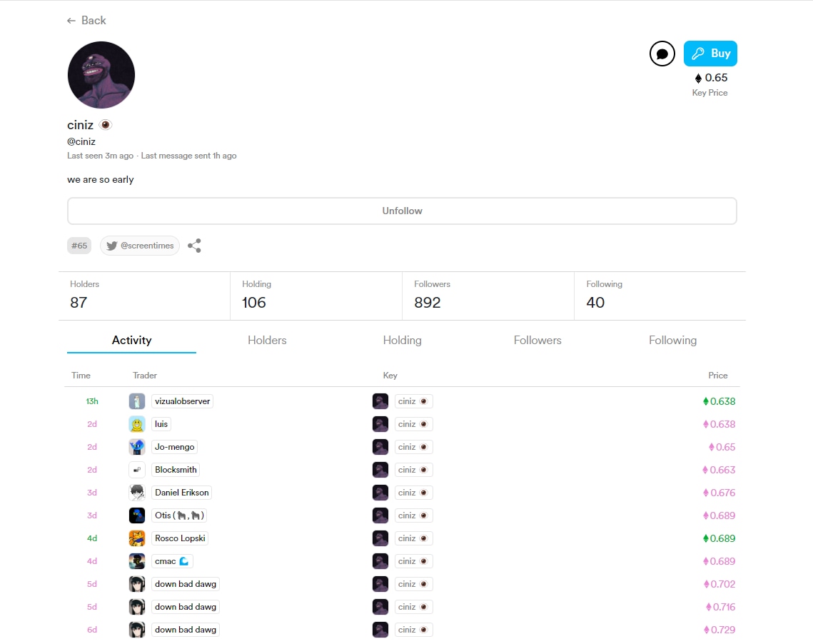
Task: Open the Followers tab
Action: 537,341
